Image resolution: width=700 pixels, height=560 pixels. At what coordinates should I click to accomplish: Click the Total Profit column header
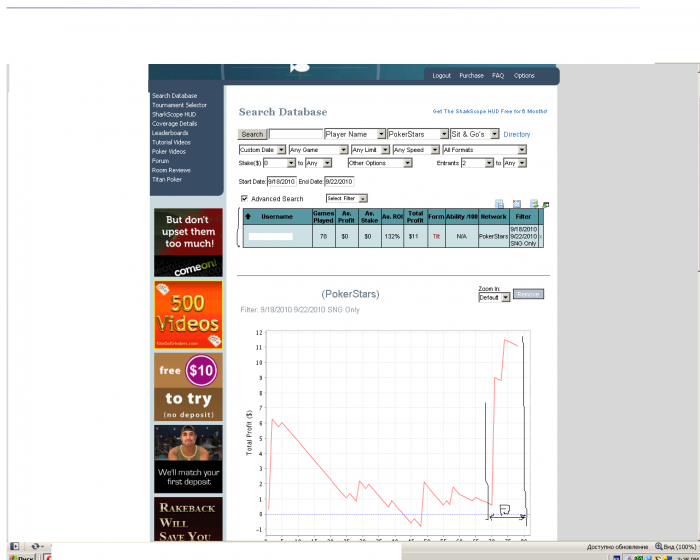click(415, 217)
